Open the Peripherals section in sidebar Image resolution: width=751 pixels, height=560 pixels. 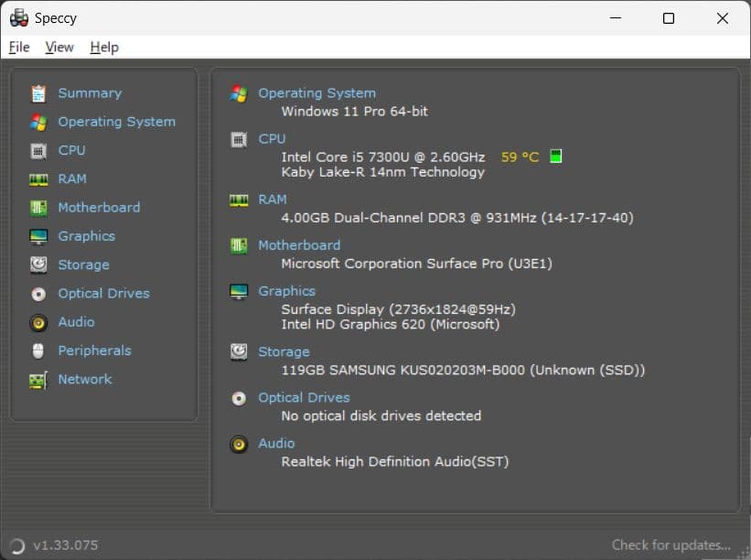click(95, 350)
